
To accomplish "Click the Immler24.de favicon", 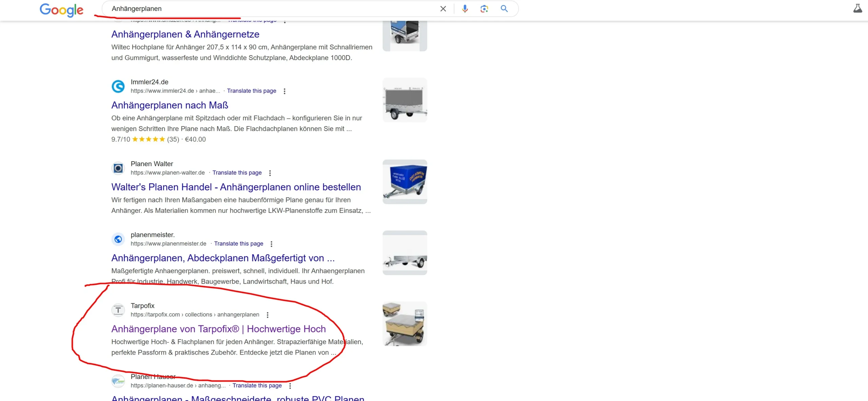I will pyautogui.click(x=118, y=86).
